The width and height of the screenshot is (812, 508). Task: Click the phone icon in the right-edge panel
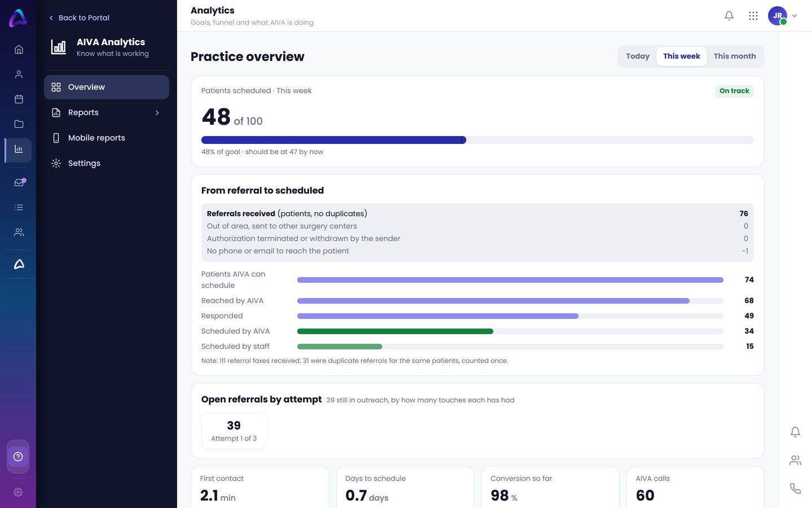tap(795, 489)
